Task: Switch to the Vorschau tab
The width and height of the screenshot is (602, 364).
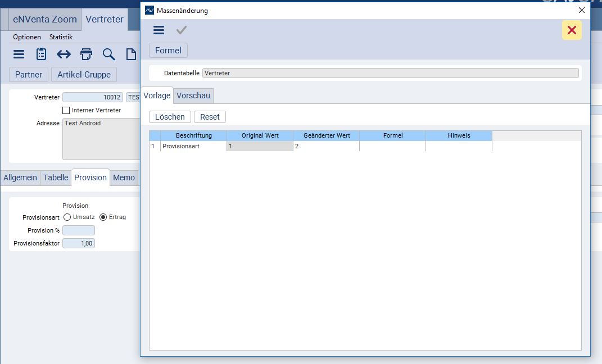Action: pos(193,95)
